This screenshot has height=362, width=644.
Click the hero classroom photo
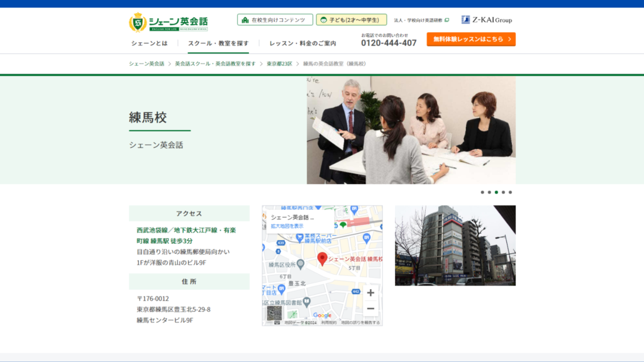pos(411,130)
